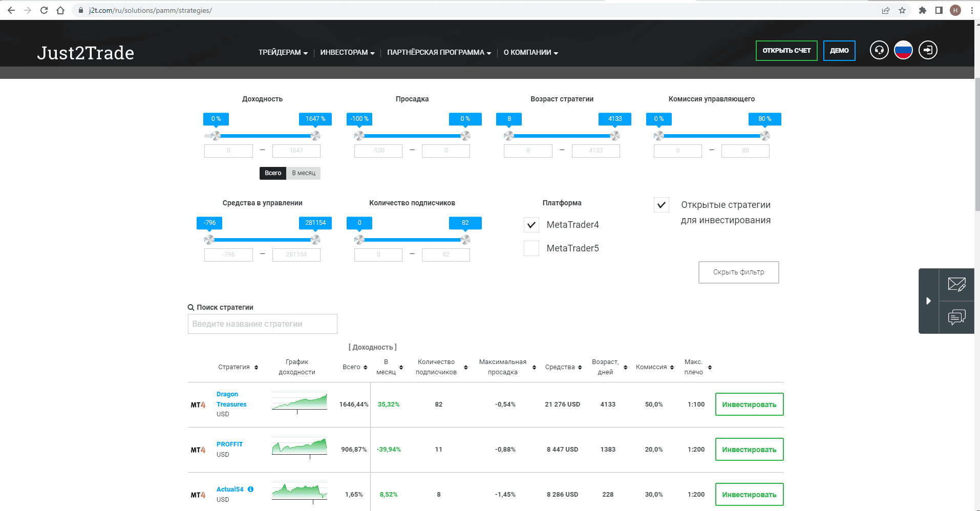Click Возраст стратегии slider right handle
The image size is (980, 511).
click(x=615, y=136)
